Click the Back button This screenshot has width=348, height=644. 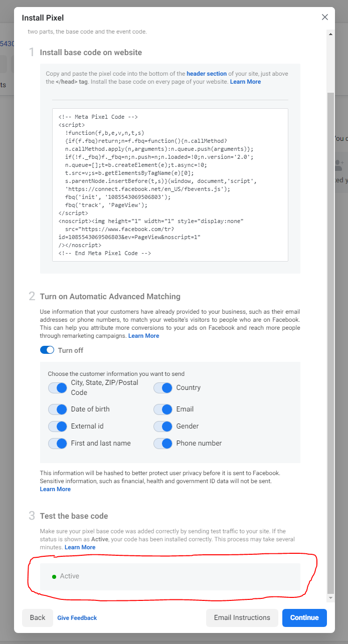(38, 618)
